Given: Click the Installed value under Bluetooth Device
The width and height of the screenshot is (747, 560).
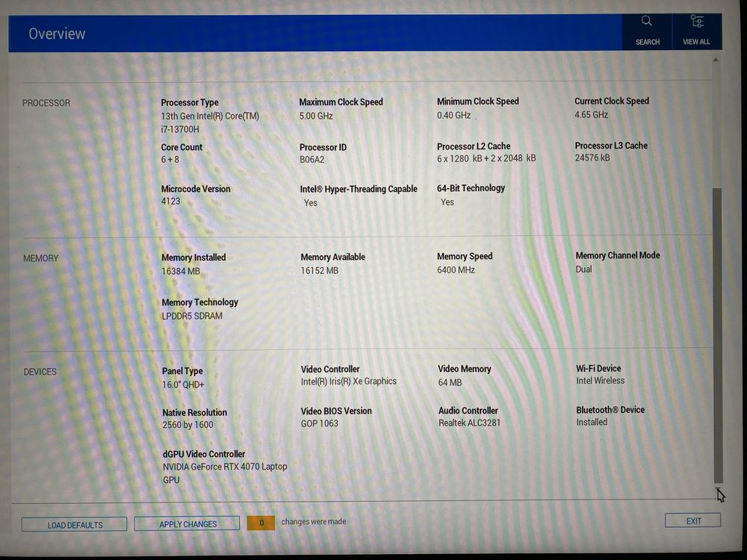Looking at the screenshot, I should click(x=592, y=422).
